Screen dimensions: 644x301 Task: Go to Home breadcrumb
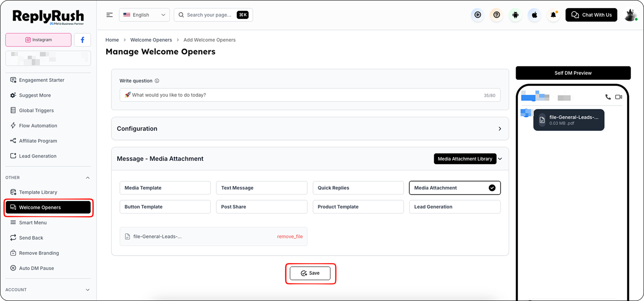112,40
